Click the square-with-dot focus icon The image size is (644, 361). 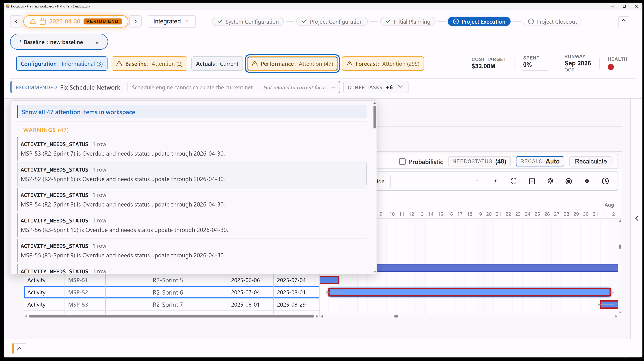pyautogui.click(x=532, y=181)
